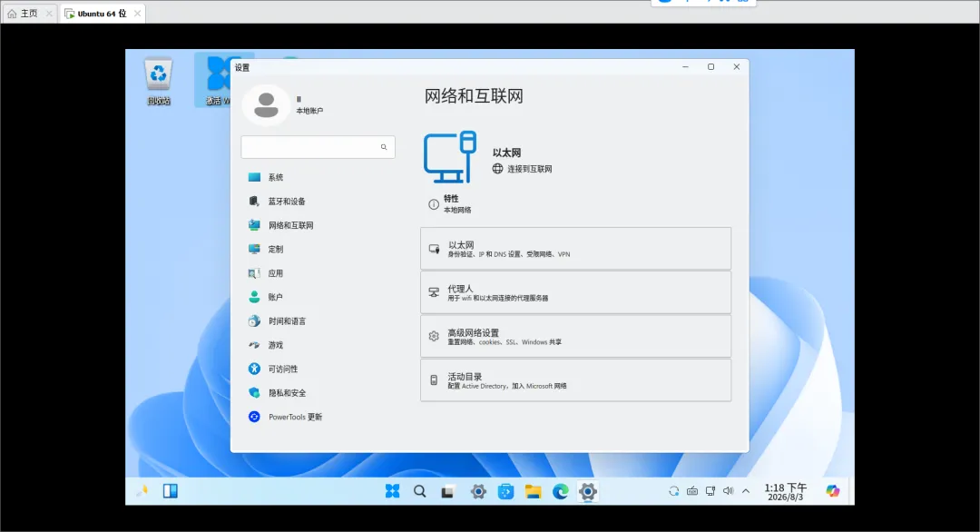
Task: Close the Ubuntu 64 位 tab
Action: pos(138,13)
